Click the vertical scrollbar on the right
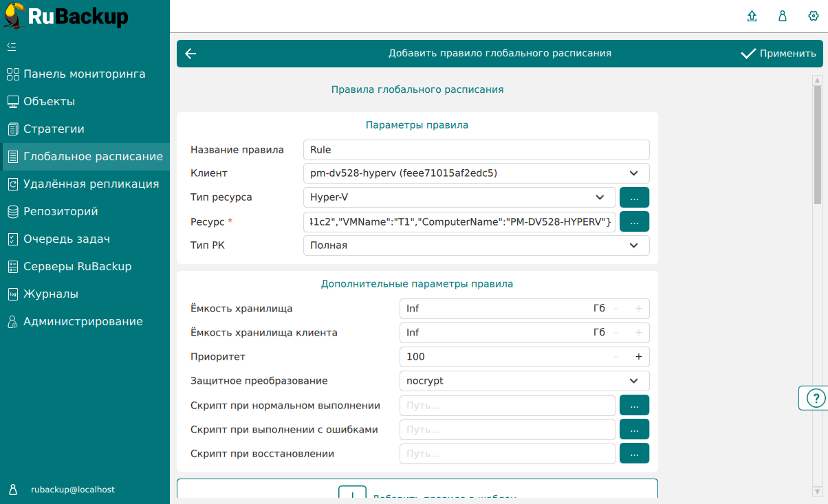The width and height of the screenshot is (828, 504). [x=817, y=144]
